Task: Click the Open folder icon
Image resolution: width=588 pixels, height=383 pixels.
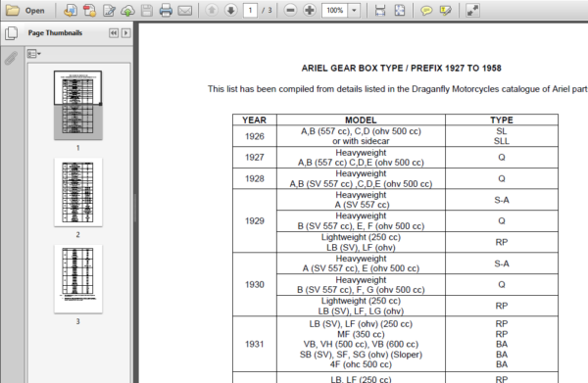Action: click(x=13, y=10)
